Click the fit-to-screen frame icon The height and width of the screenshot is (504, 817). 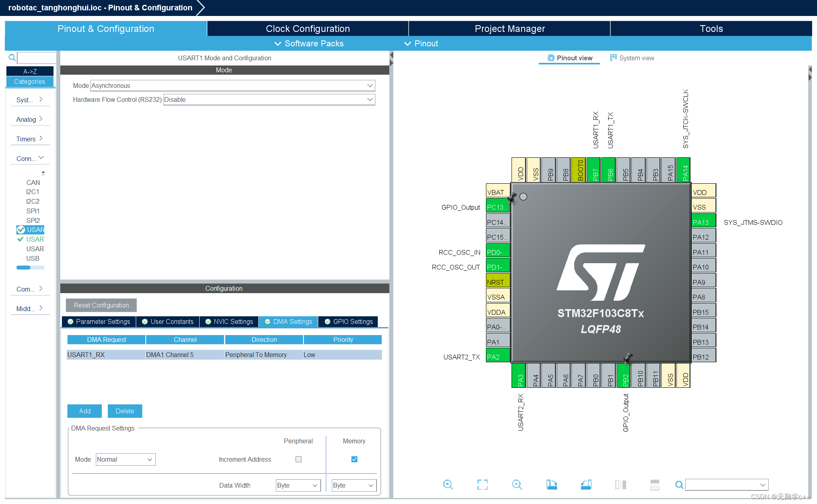pos(482,484)
